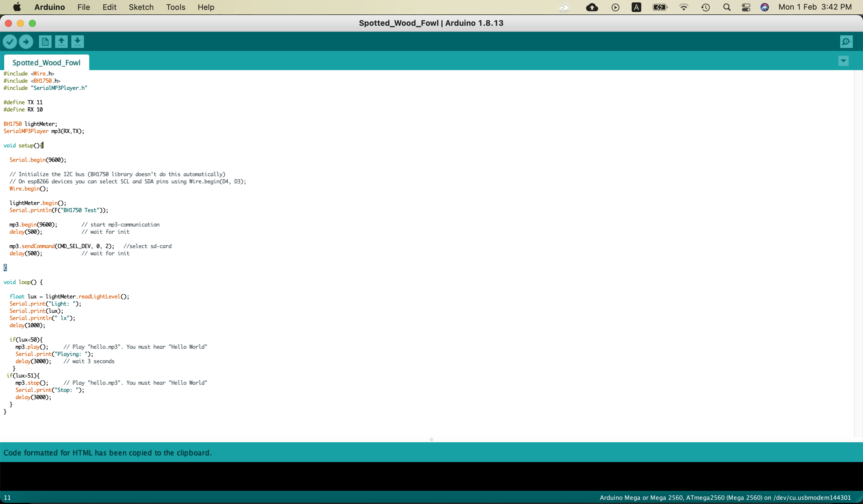The image size is (863, 504).
Task: Click the 'Serial.print("Stop: ");' line
Action: pos(50,390)
